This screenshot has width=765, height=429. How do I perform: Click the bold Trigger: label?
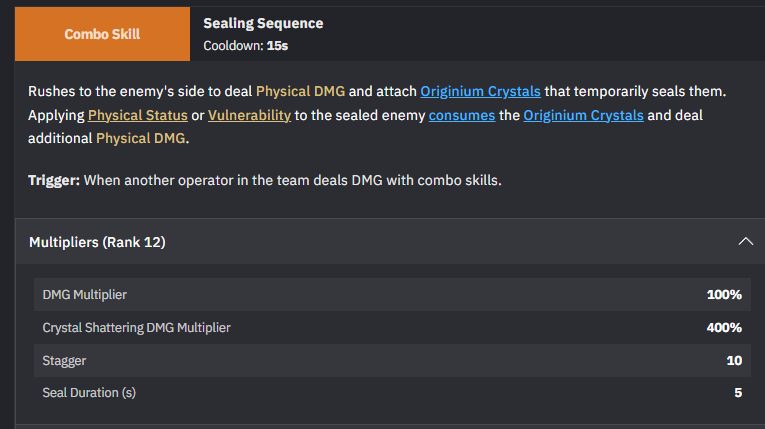click(54, 180)
